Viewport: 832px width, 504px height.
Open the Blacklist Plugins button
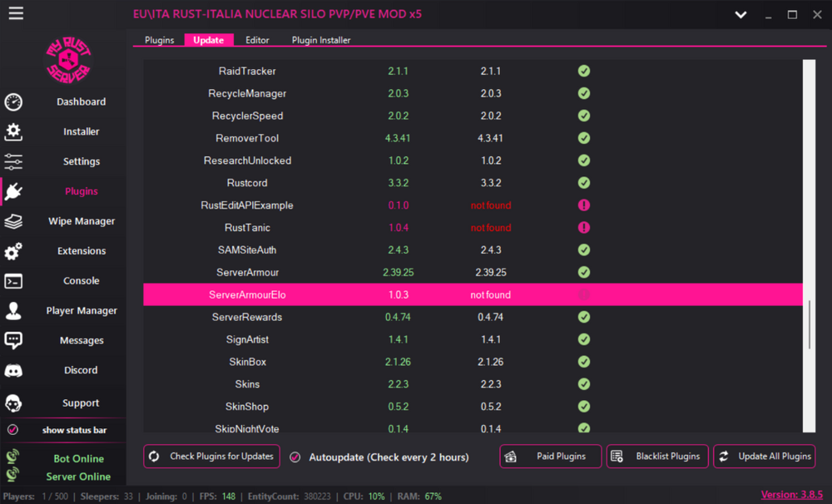657,457
